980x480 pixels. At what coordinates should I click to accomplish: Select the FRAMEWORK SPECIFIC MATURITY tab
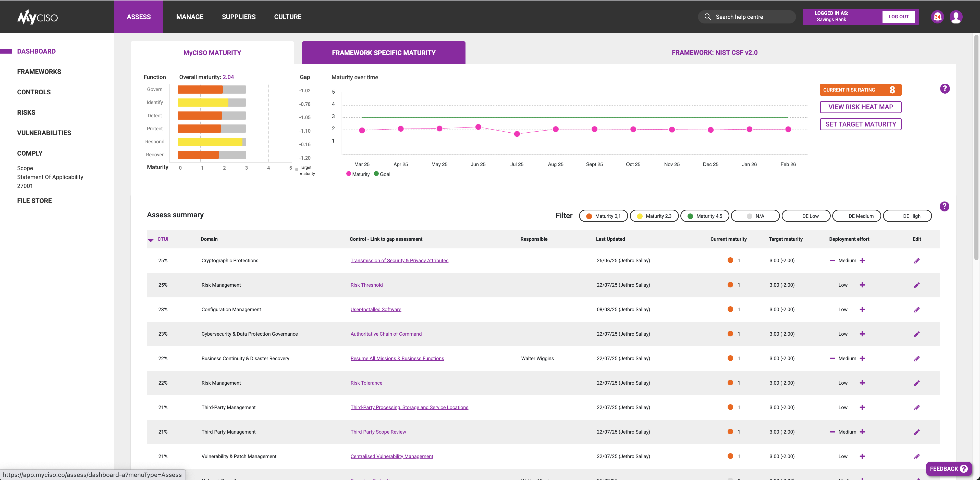[x=384, y=53]
